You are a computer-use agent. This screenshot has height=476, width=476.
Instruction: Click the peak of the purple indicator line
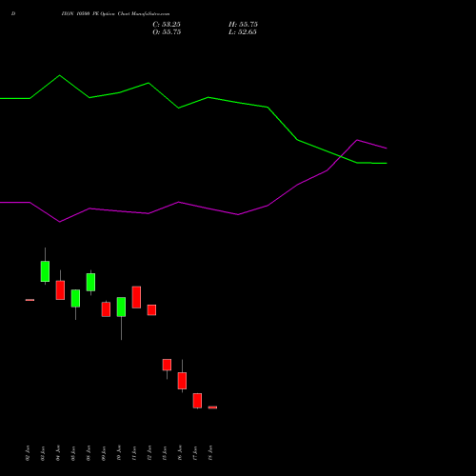tap(357, 140)
